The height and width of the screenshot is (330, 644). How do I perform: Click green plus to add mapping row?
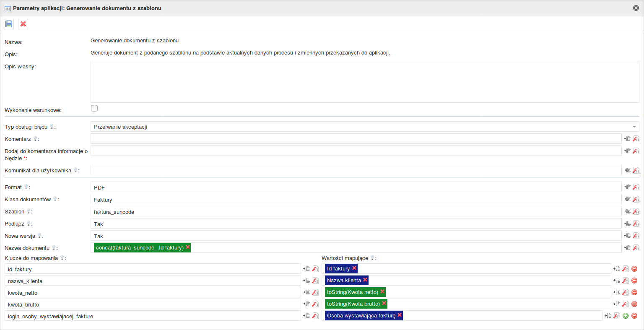point(626,316)
